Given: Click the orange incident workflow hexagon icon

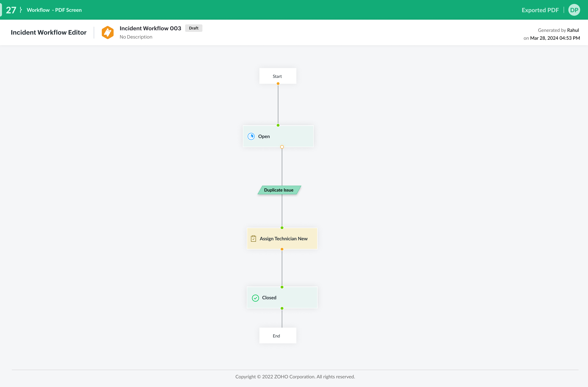Looking at the screenshot, I should click(x=107, y=32).
